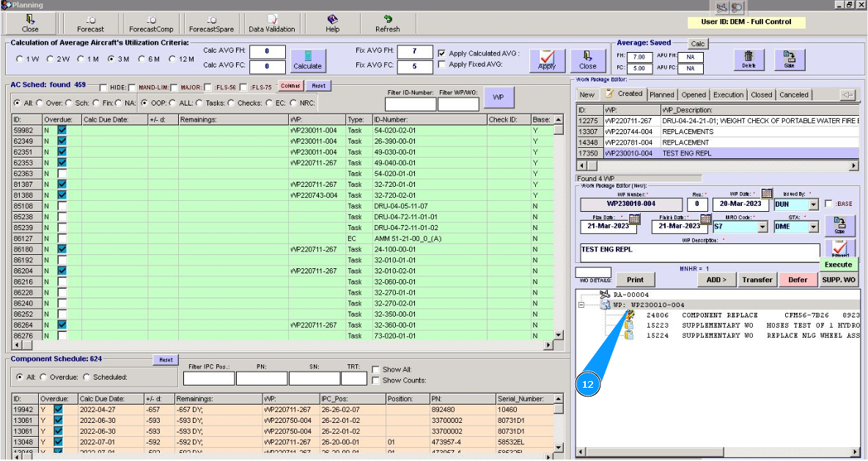Tick the :BASE checkbox in the editor

828,204
